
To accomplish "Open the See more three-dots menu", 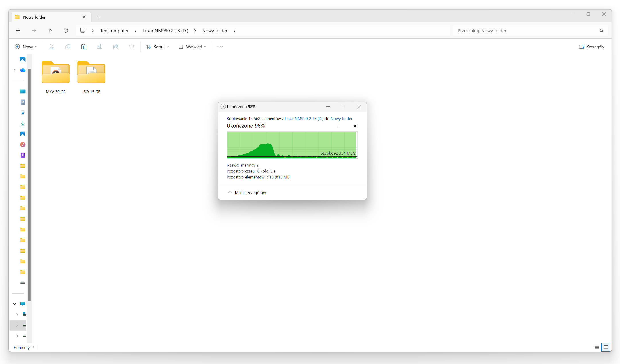I will click(x=220, y=47).
